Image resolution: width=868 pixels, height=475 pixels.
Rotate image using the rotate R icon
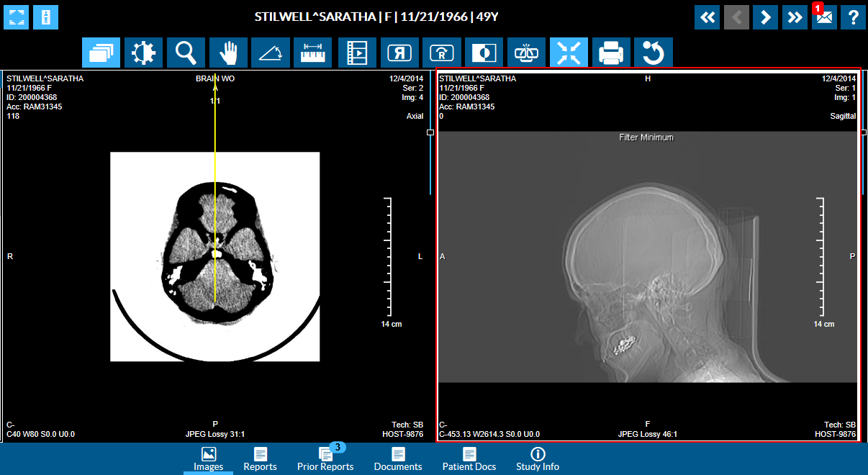tap(441, 53)
